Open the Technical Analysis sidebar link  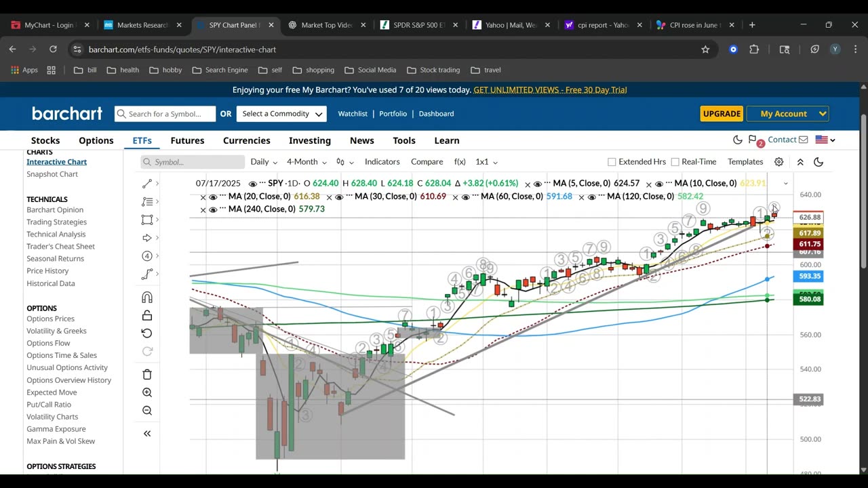56,235
